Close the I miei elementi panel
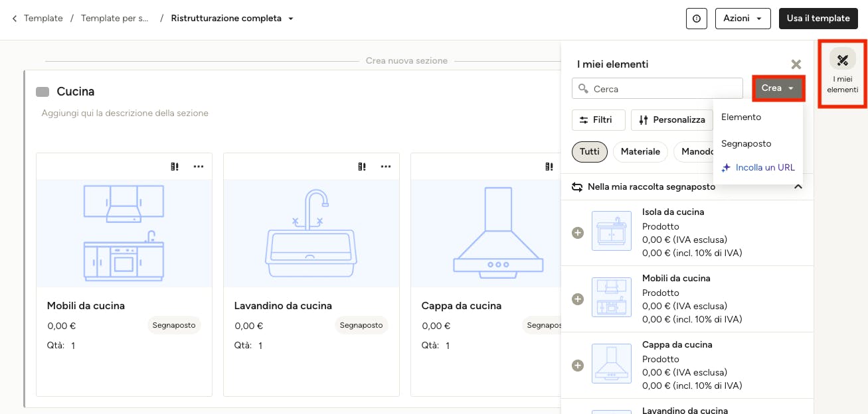The height and width of the screenshot is (414, 868). click(796, 64)
